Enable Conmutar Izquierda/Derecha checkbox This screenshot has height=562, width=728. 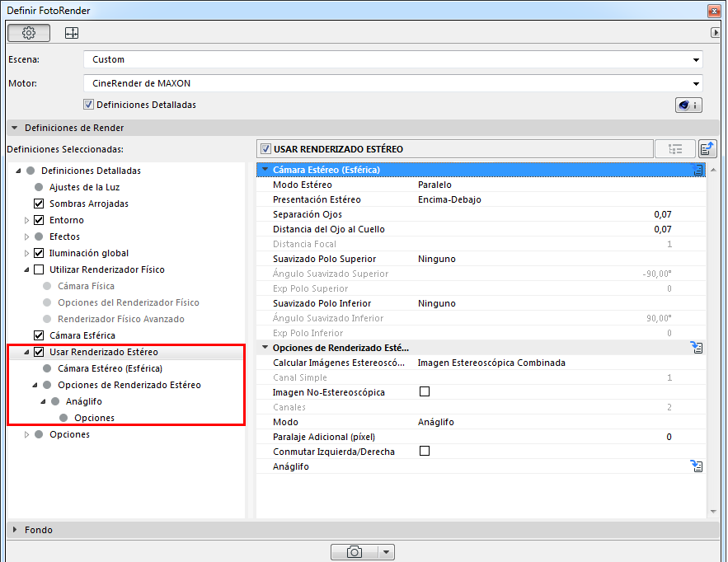425,451
